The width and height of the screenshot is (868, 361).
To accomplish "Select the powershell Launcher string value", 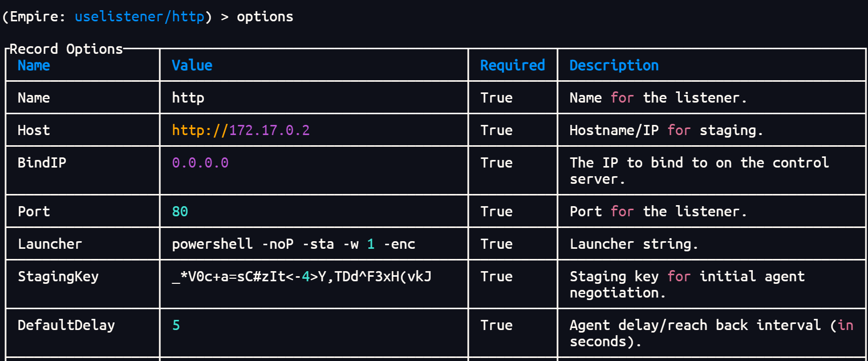I will [293, 244].
